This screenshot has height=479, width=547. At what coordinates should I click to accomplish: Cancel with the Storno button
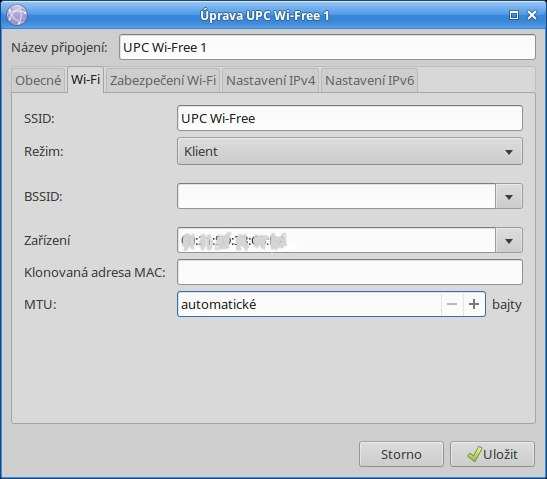[401, 454]
